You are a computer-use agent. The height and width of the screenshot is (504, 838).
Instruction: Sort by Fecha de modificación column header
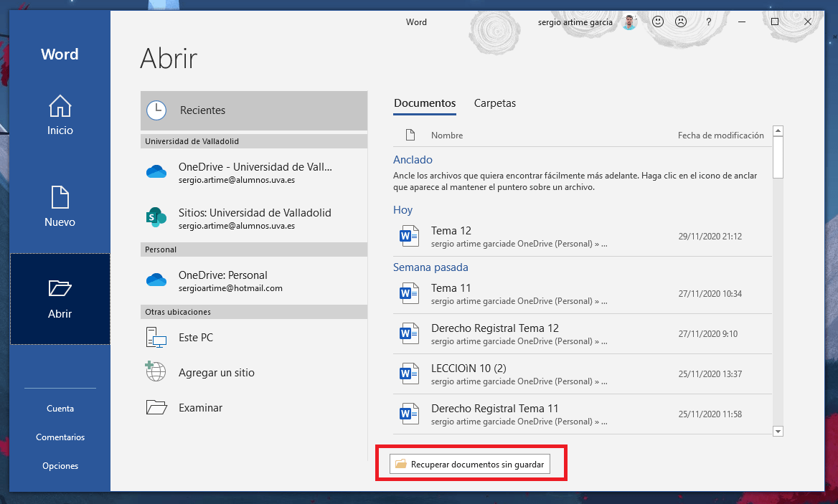(x=720, y=135)
